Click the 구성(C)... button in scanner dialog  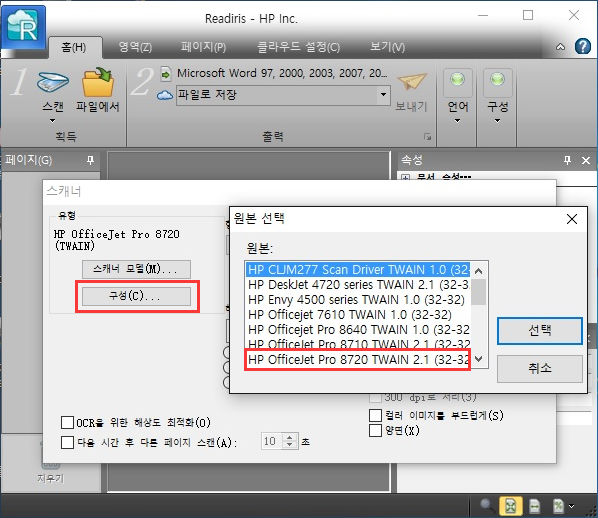136,296
